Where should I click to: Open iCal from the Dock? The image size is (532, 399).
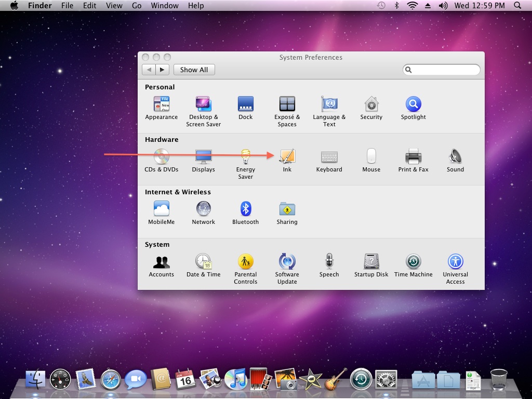[x=185, y=379]
